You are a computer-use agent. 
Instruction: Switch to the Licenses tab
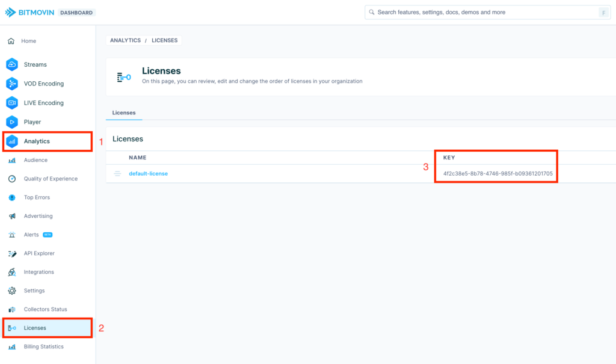pos(124,113)
